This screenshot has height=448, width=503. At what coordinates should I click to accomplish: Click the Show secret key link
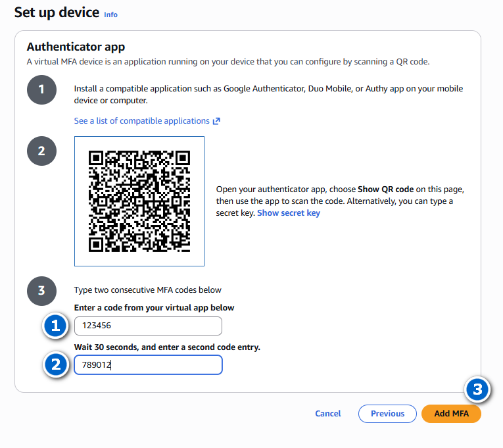coord(289,213)
